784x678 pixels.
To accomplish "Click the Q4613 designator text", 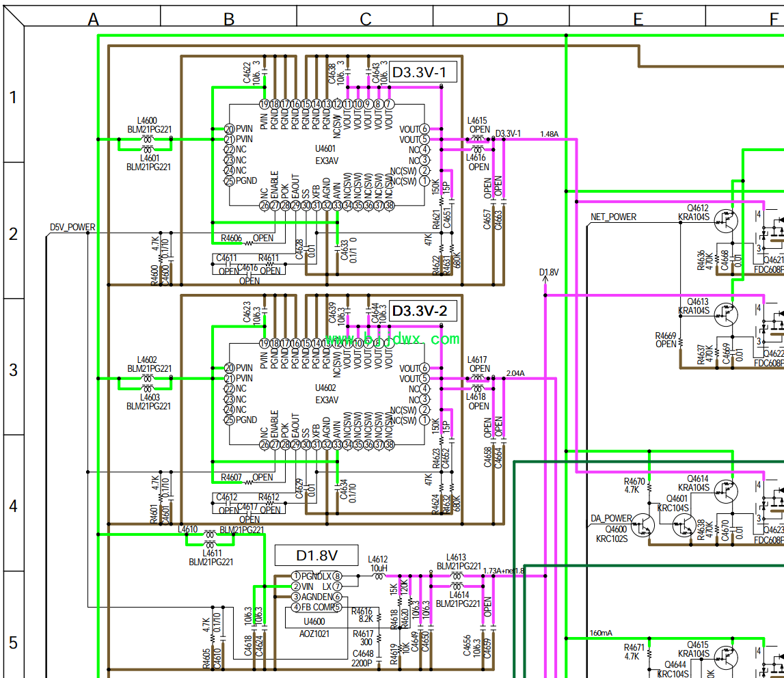I will tap(697, 302).
